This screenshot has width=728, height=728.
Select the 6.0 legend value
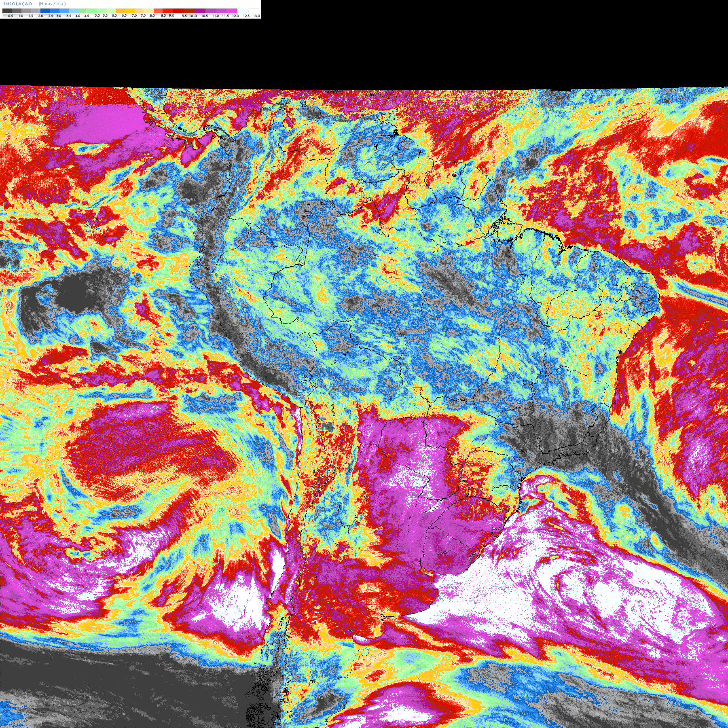(x=114, y=15)
